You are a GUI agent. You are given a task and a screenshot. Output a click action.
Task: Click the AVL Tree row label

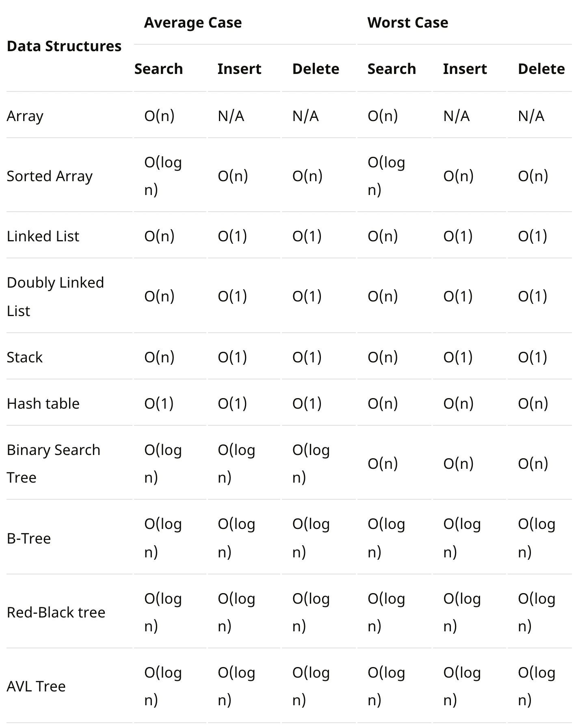(36, 687)
